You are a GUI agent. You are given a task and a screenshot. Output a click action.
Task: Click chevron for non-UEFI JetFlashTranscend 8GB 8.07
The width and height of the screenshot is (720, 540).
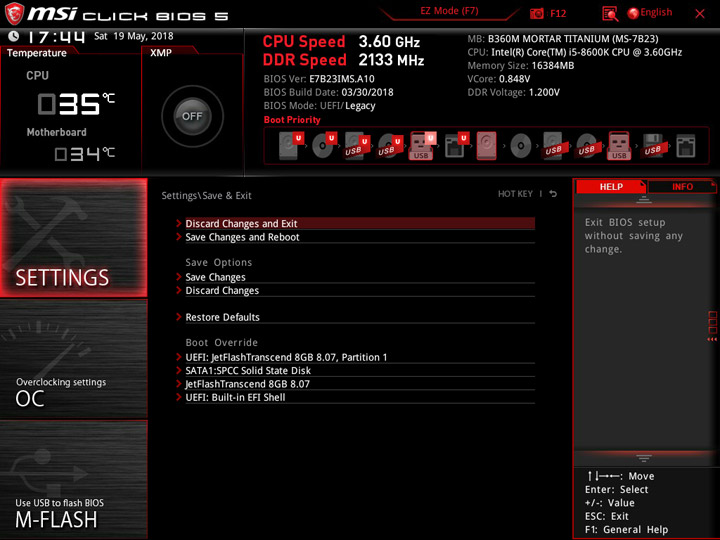[x=179, y=384]
